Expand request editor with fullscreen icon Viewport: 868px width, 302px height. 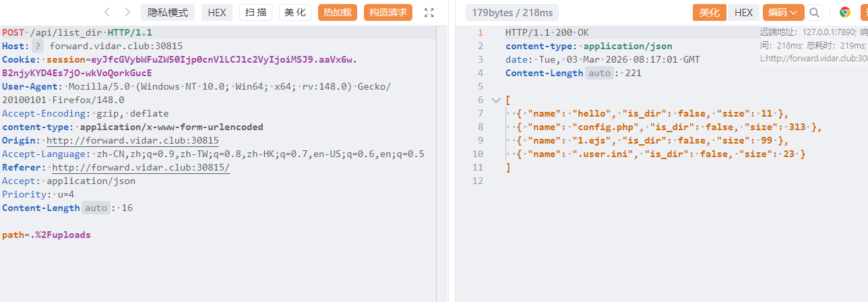coord(429,12)
